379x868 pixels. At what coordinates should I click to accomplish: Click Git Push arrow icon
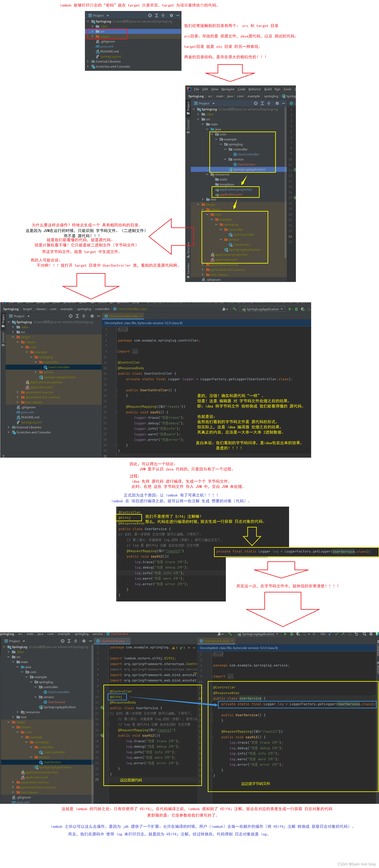pyautogui.click(x=343, y=634)
